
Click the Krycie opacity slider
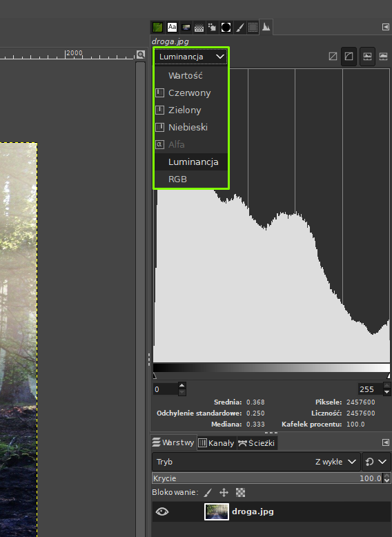pyautogui.click(x=268, y=478)
